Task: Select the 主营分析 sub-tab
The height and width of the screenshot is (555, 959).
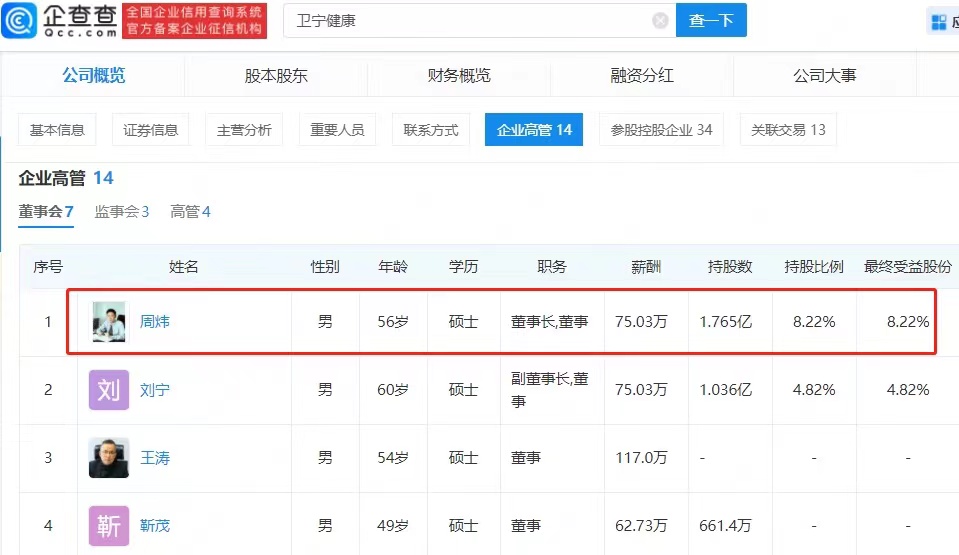Action: 244,130
